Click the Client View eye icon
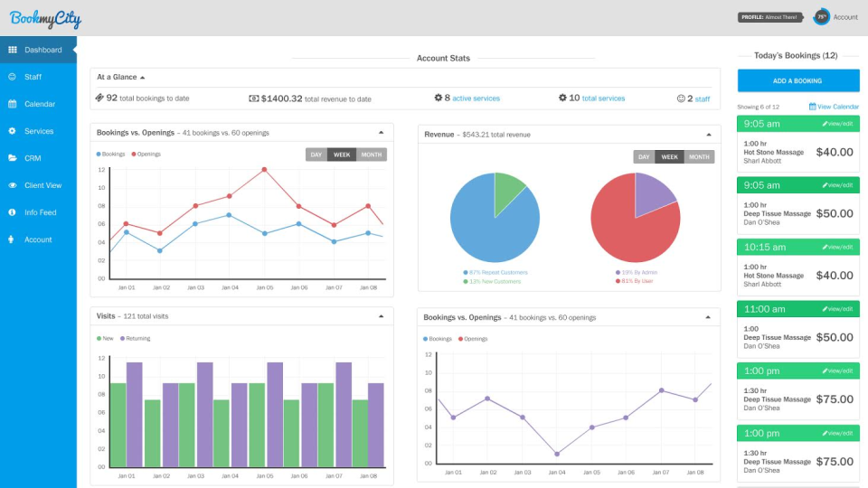The width and height of the screenshot is (868, 488). coord(12,185)
